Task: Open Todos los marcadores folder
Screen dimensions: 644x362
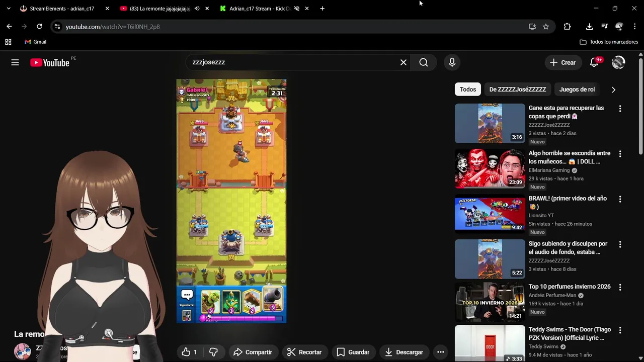Action: [609, 42]
